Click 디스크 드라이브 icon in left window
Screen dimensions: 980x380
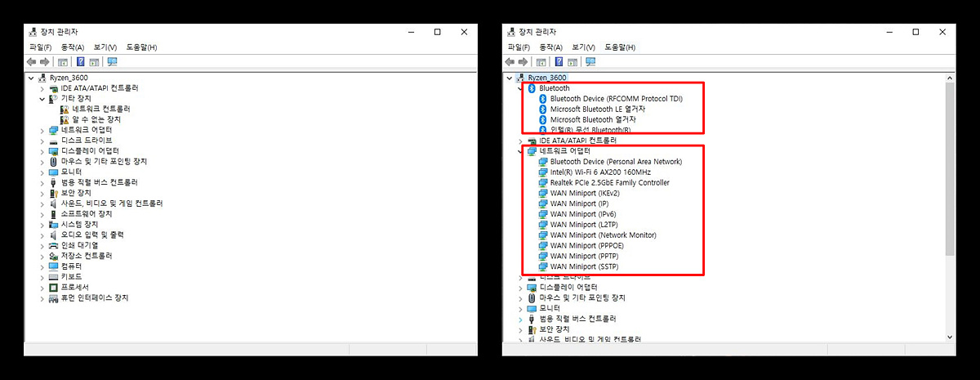[54, 141]
